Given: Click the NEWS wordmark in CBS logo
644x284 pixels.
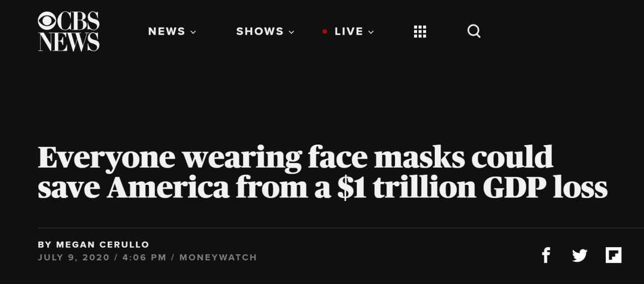Looking at the screenshot, I should click(69, 41).
